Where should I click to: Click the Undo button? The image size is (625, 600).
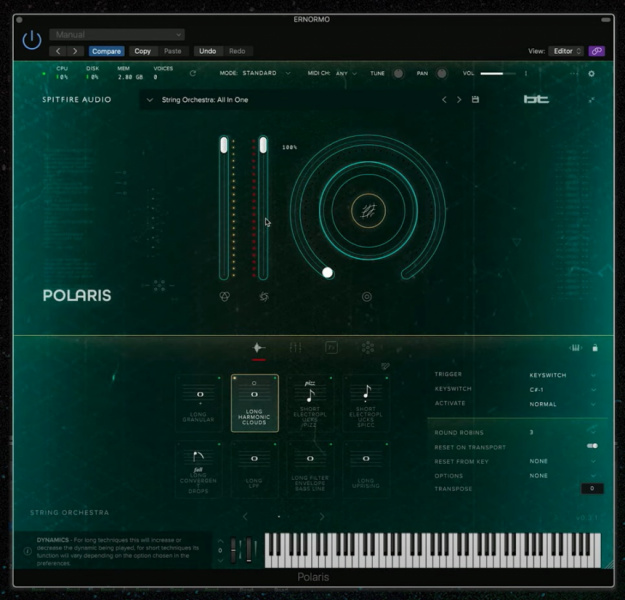click(x=208, y=51)
